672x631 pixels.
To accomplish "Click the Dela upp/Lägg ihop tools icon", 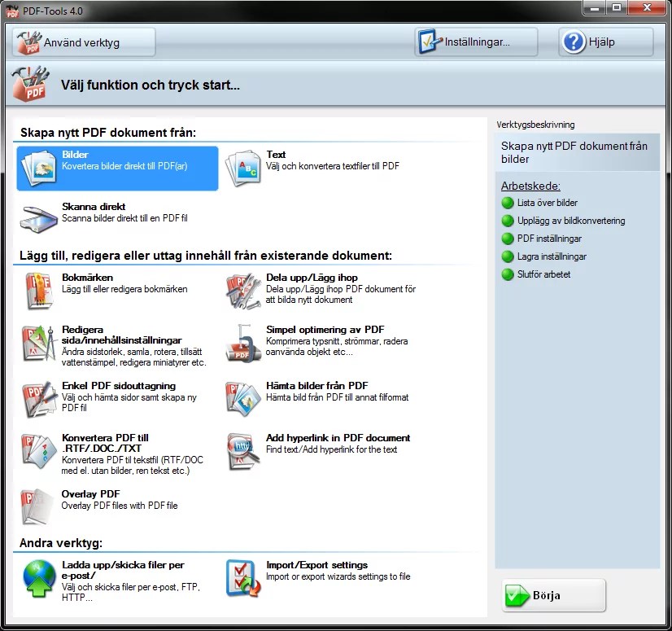I will (x=243, y=291).
